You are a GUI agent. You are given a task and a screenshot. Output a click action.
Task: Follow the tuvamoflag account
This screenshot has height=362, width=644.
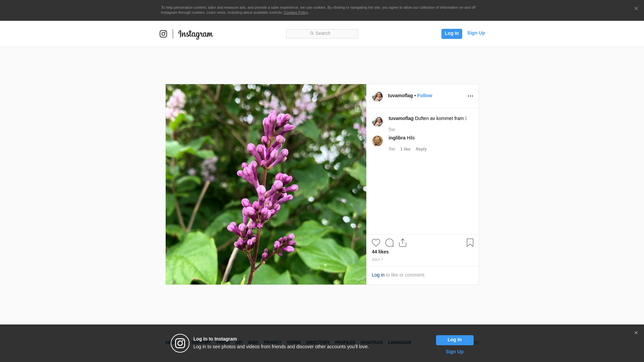click(424, 96)
